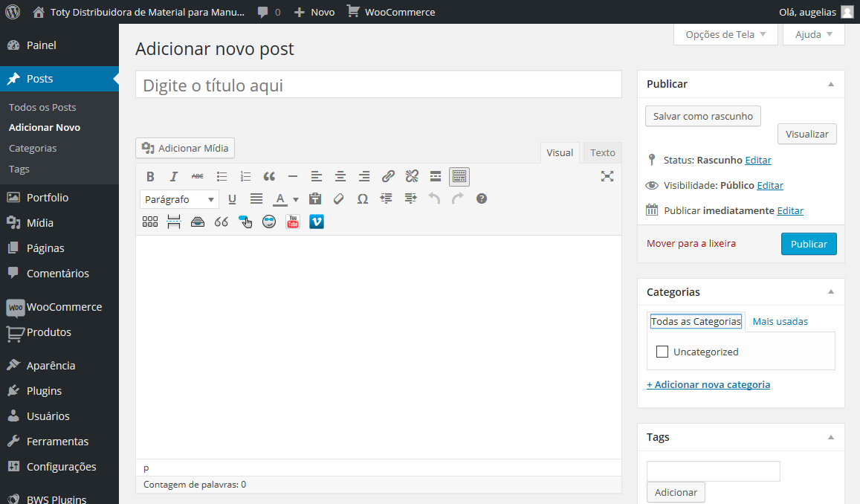
Task: Apply the text color swatch button
Action: (280, 199)
